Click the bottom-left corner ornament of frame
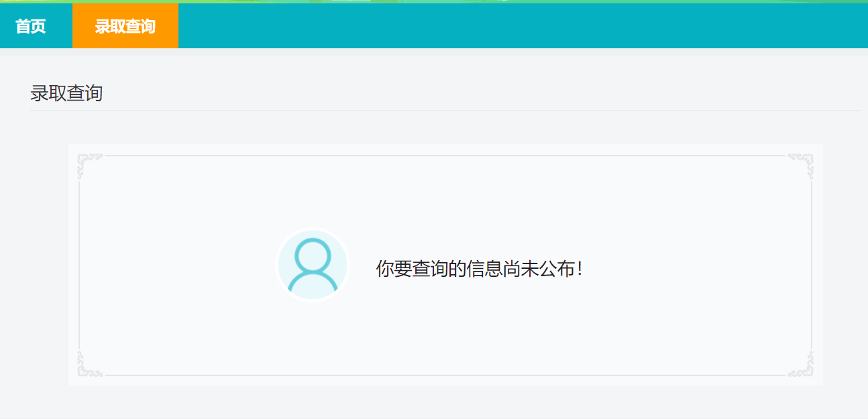This screenshot has height=419, width=868. click(x=89, y=364)
